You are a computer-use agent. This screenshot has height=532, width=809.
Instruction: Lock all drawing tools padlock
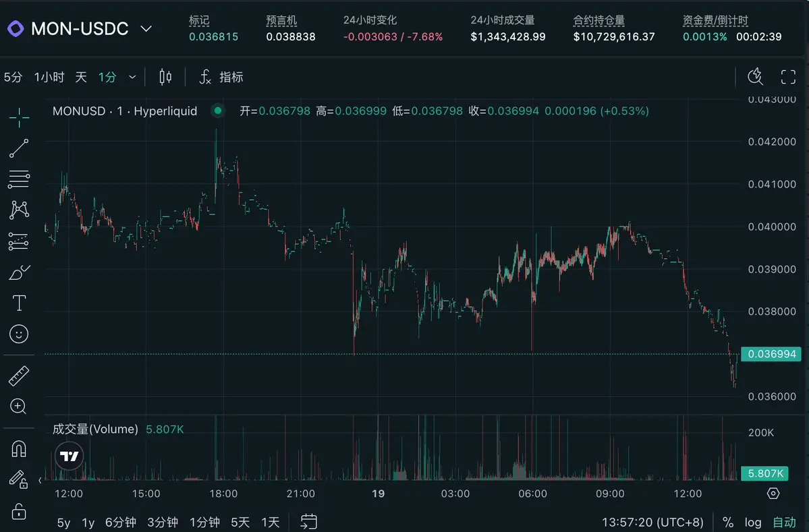(19, 512)
